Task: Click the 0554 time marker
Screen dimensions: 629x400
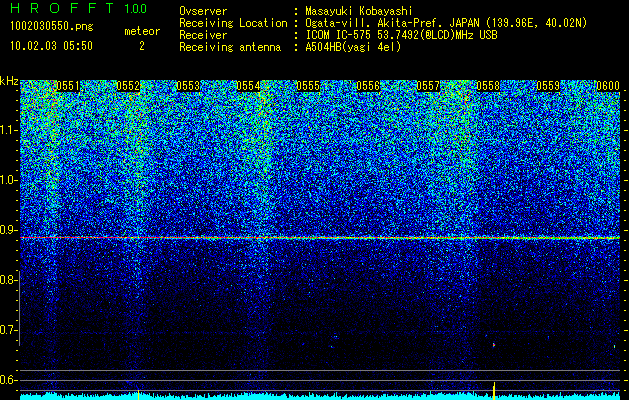Action: tap(248, 86)
